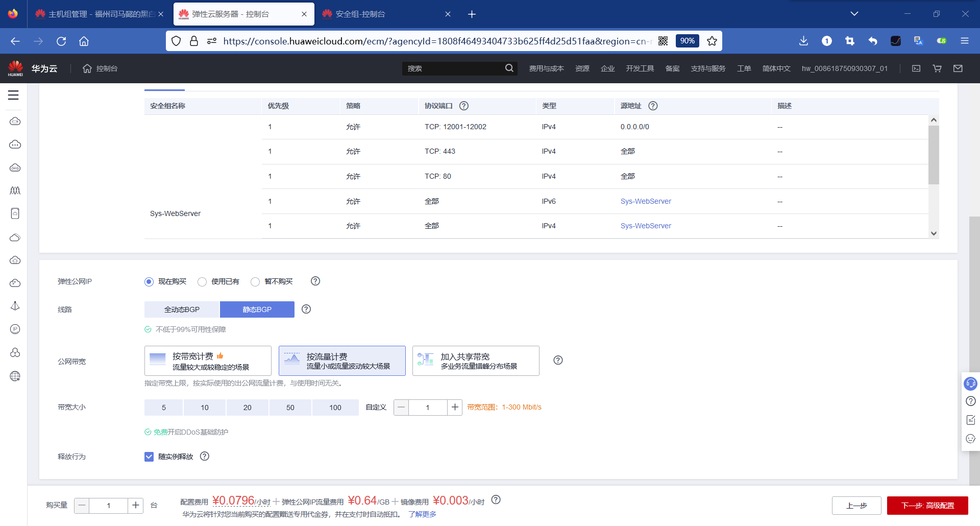980x526 pixels.
Task: Open the 资源 menu
Action: [582, 68]
